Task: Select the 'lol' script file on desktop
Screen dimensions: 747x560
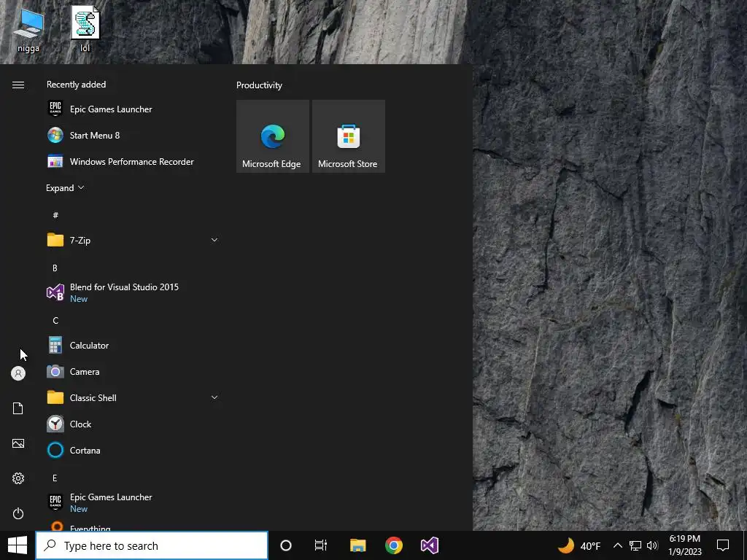Action: tap(85, 28)
